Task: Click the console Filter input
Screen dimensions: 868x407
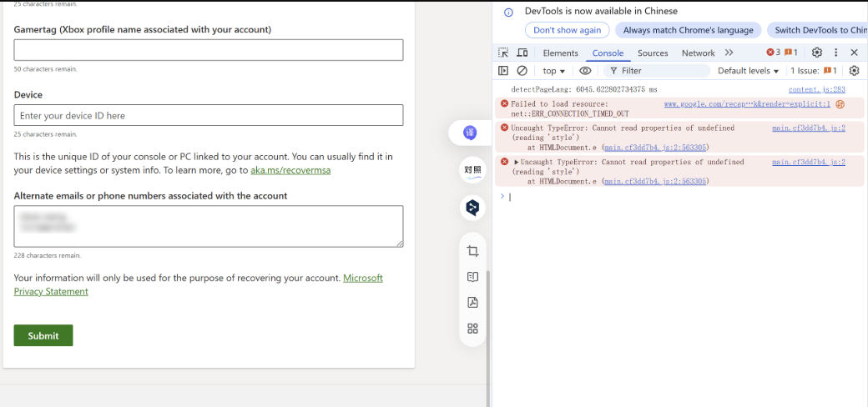Action: pos(657,71)
